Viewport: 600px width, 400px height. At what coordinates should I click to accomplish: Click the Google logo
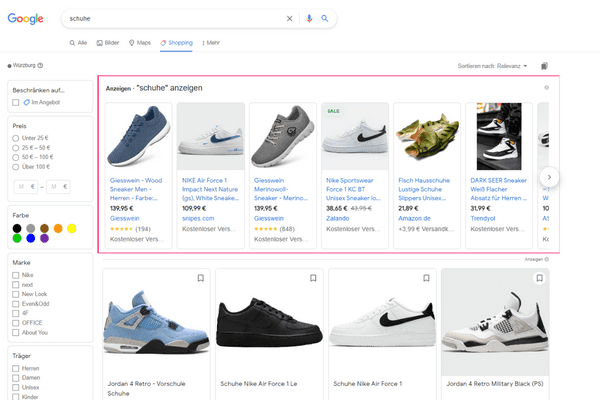pyautogui.click(x=25, y=18)
